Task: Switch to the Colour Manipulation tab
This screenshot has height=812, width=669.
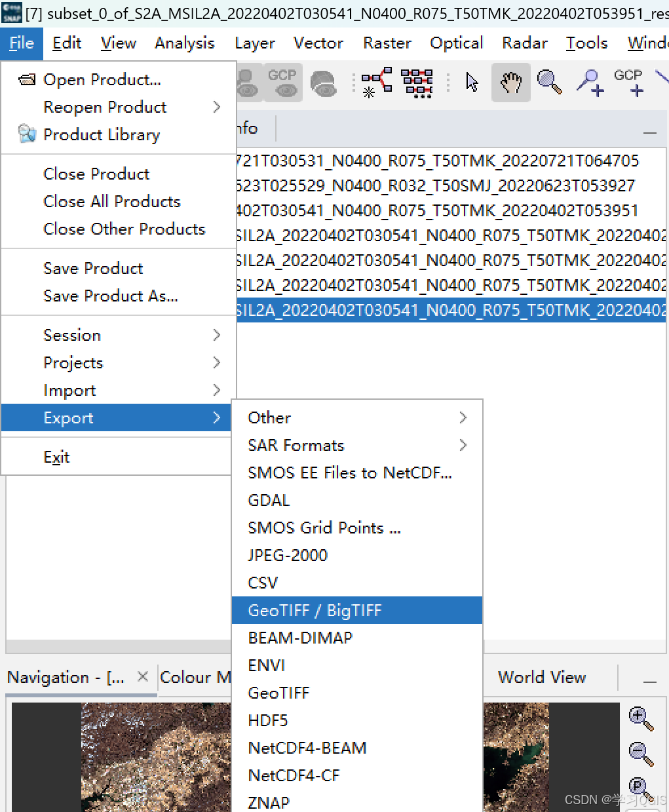Action: (195, 677)
